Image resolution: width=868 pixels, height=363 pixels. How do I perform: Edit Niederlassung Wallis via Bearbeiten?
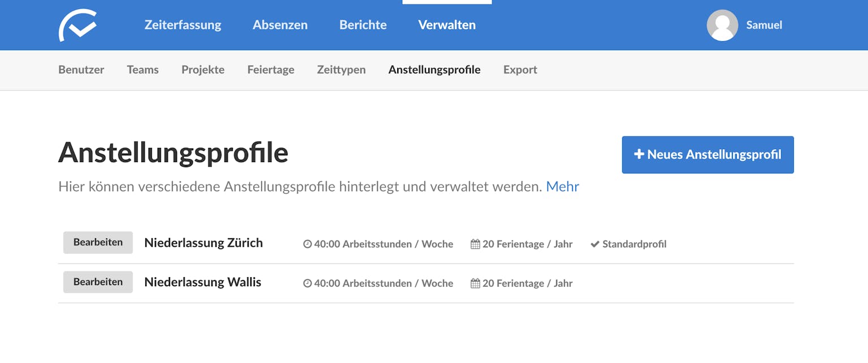tap(98, 282)
